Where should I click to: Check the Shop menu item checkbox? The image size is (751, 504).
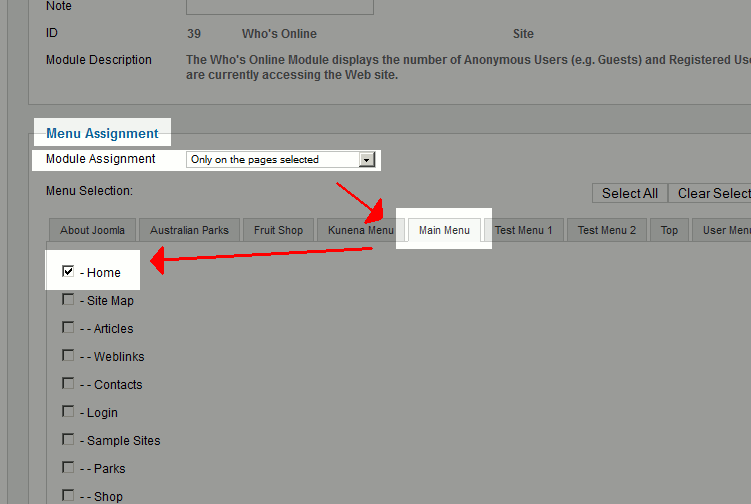pos(68,495)
